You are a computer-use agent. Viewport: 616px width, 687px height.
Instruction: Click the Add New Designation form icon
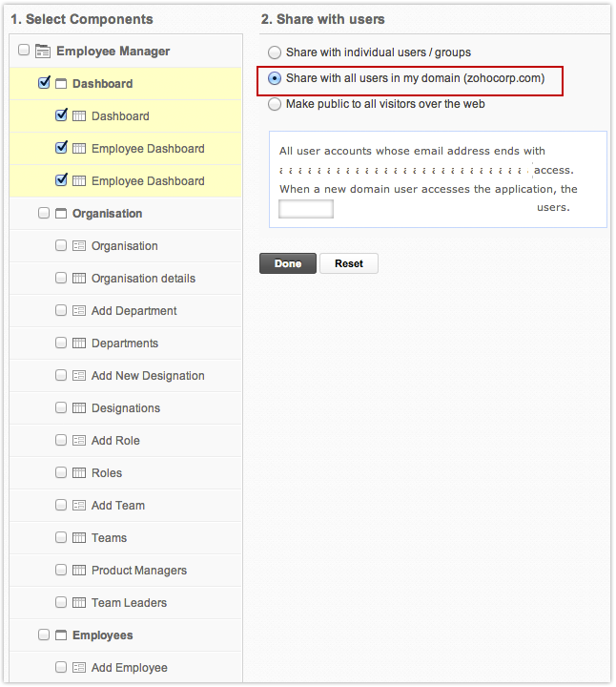(x=79, y=376)
